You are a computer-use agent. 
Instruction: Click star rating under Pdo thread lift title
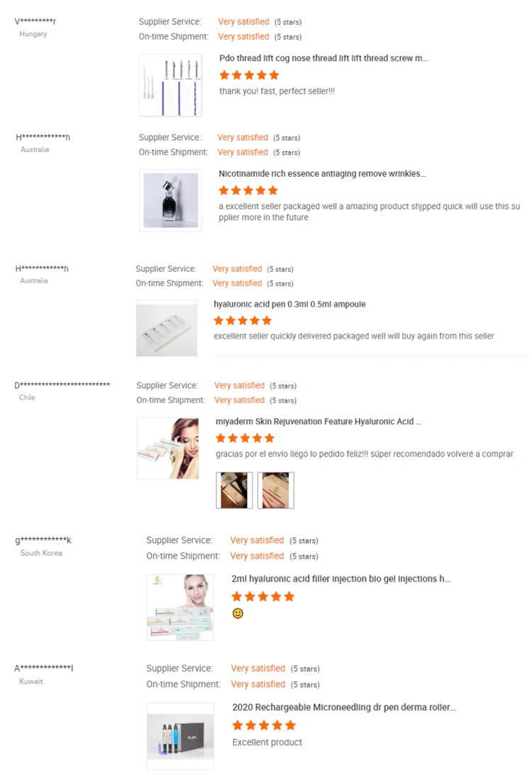pos(249,75)
